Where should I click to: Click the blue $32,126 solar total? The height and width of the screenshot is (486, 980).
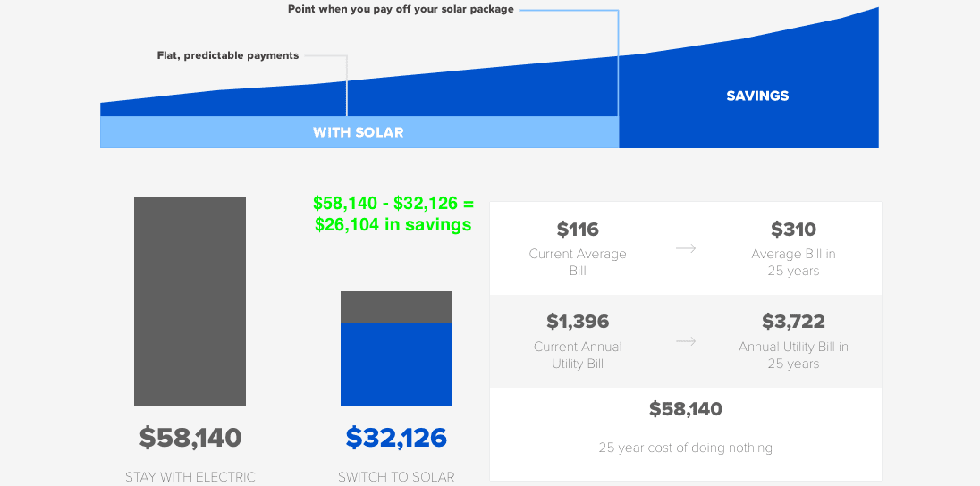tap(396, 437)
